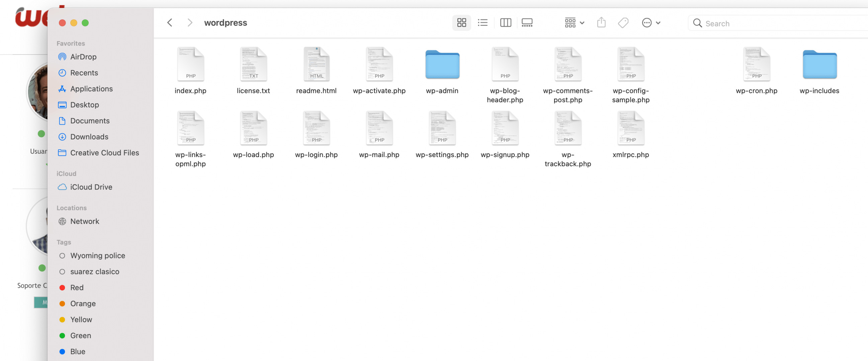The width and height of the screenshot is (868, 361).
Task: Select the wp-settings.php file icon
Action: [442, 128]
